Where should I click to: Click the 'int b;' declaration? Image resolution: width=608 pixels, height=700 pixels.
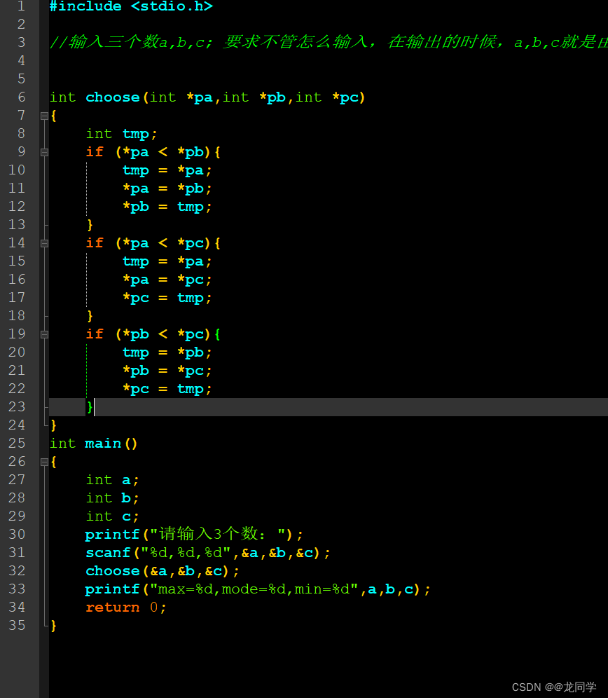click(x=113, y=498)
